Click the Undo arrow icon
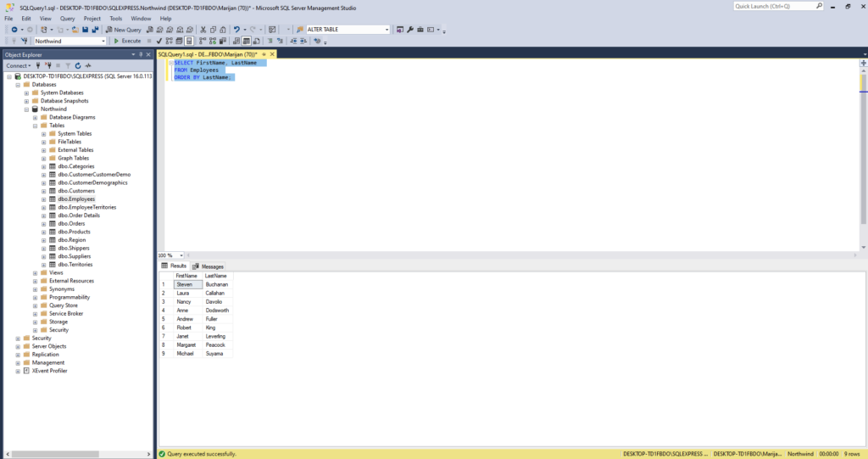Viewport: 868px width, 459px height. pos(237,29)
